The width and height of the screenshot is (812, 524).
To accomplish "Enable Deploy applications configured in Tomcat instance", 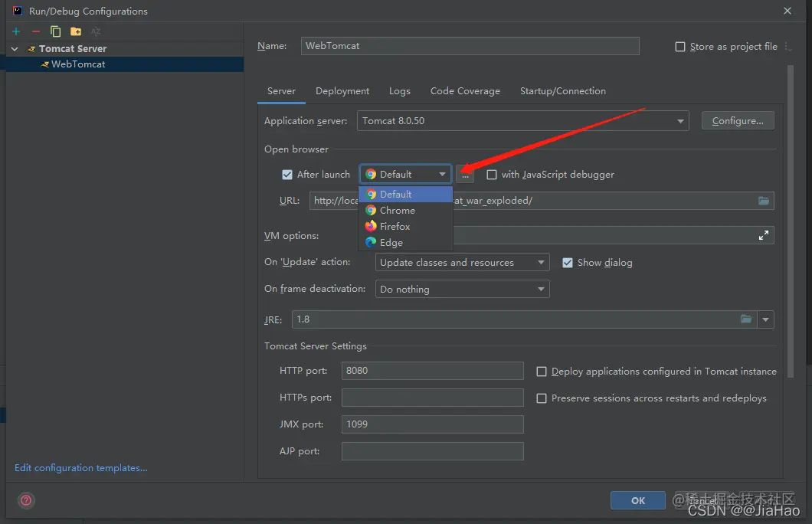I will coord(541,372).
